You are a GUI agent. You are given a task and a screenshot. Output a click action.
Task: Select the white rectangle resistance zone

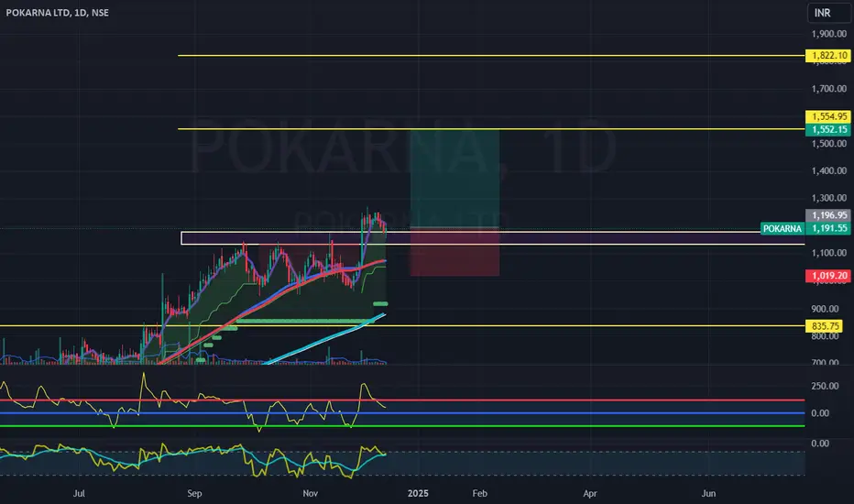493,238
